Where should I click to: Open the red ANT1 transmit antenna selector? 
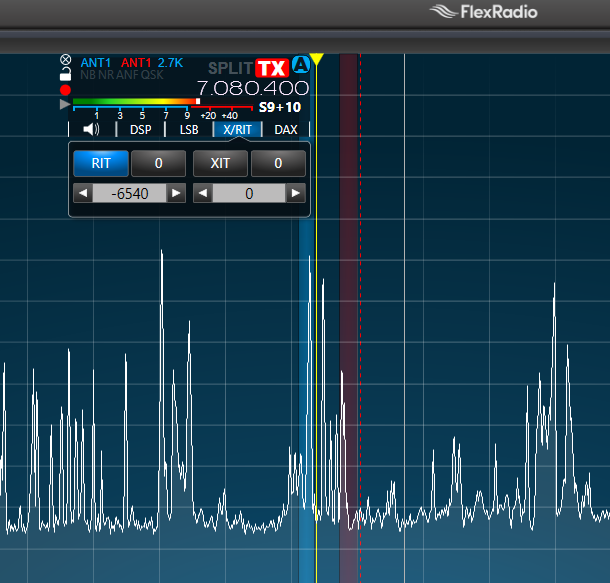[x=136, y=63]
